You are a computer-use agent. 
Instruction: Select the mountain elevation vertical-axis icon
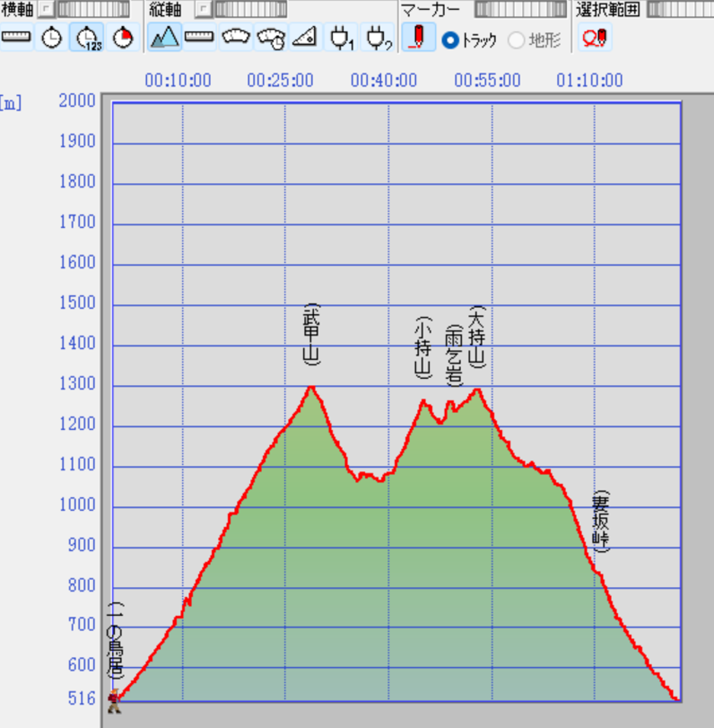click(165, 37)
